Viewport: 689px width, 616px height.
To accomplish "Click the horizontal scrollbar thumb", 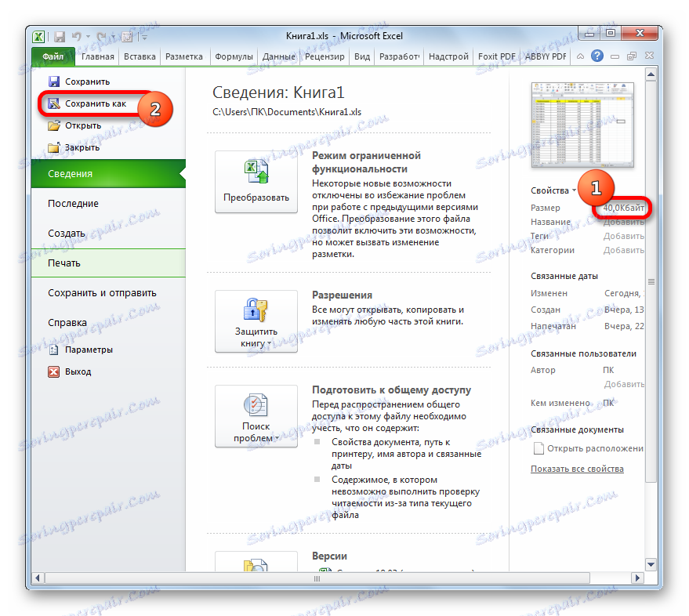I will [317, 578].
